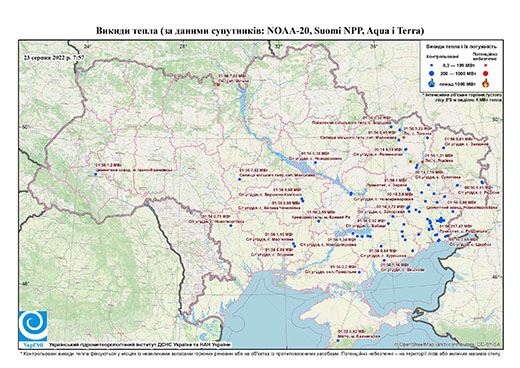The height and width of the screenshot is (368, 520).
Task: Click the 23 серпня 2022 date stamp
Action: tap(54, 57)
